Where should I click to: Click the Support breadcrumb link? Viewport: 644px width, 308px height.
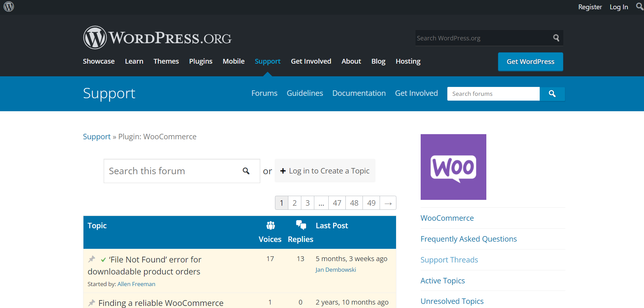pos(97,137)
